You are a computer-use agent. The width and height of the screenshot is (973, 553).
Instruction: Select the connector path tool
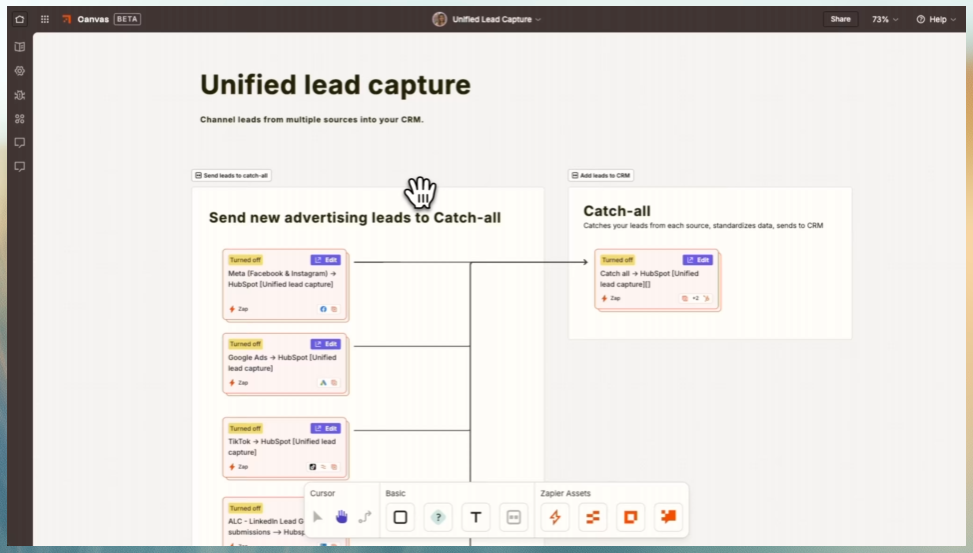pos(365,516)
